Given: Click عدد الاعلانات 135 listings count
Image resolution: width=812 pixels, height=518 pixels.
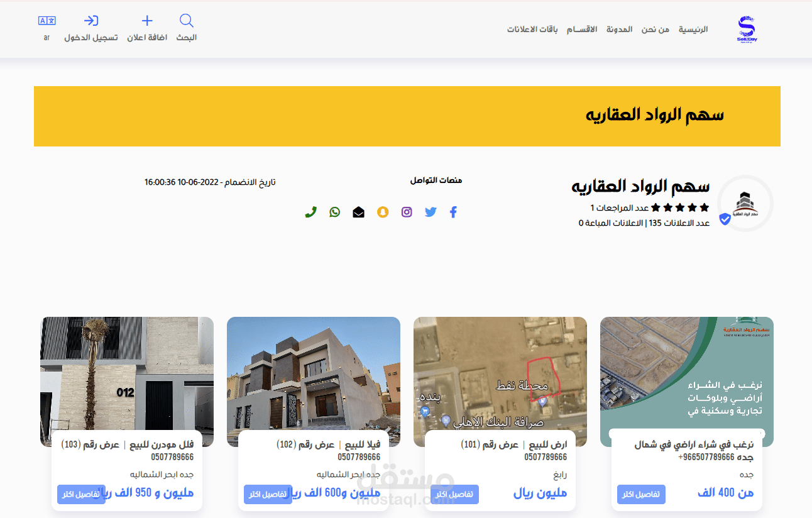Looking at the screenshot, I should pyautogui.click(x=679, y=223).
